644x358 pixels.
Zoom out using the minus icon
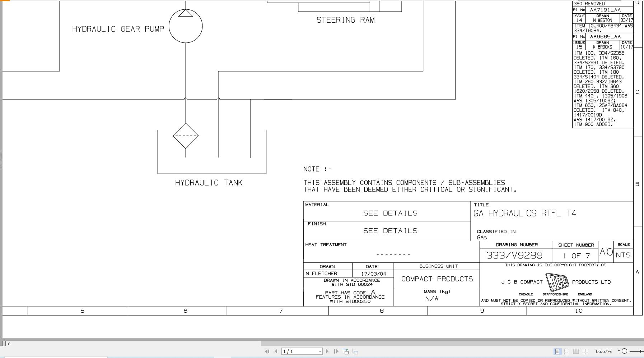click(625, 351)
